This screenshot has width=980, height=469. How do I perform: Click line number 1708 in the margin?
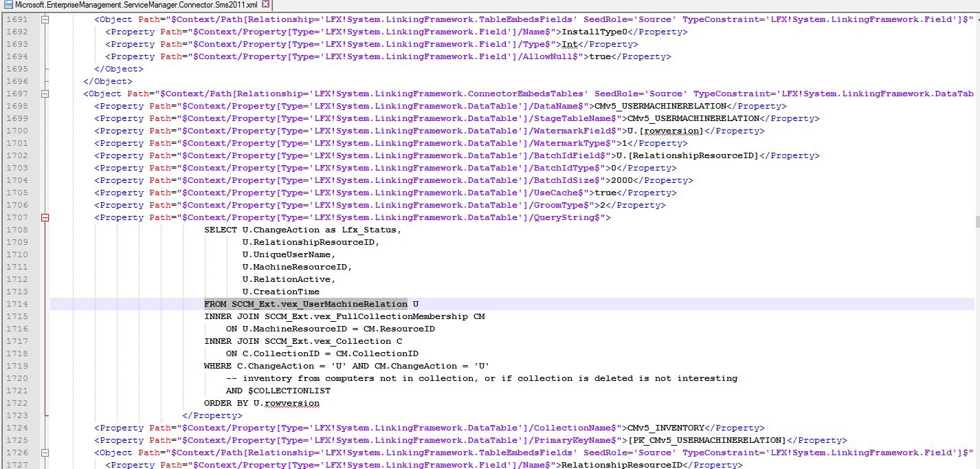[16, 230]
